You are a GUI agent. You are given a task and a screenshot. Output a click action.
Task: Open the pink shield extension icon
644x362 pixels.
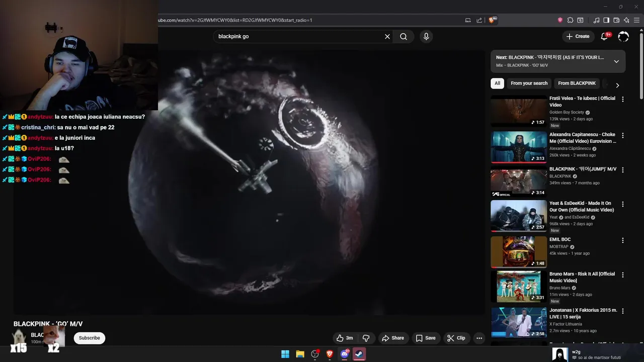coord(560,20)
